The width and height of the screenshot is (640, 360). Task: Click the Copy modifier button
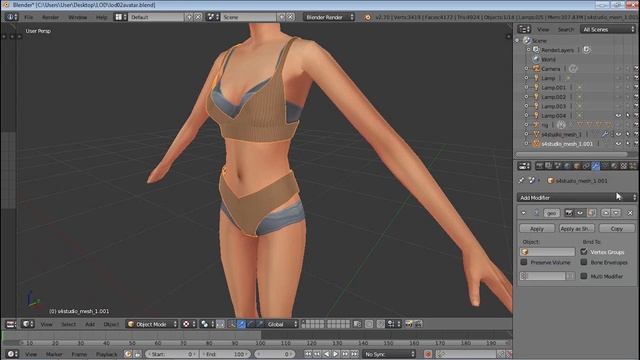pos(617,229)
